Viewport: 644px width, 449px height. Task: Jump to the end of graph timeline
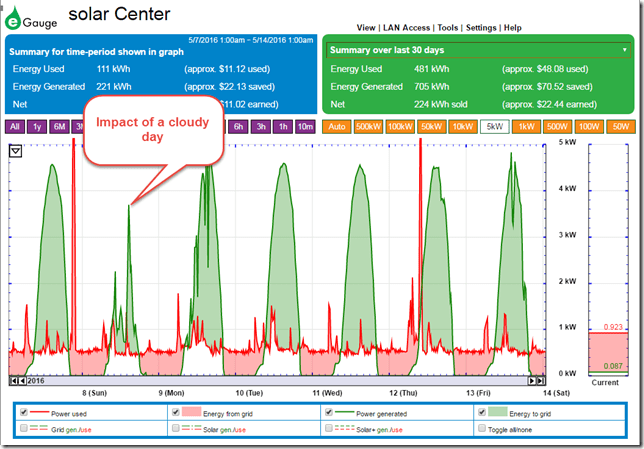pyautogui.click(x=541, y=381)
